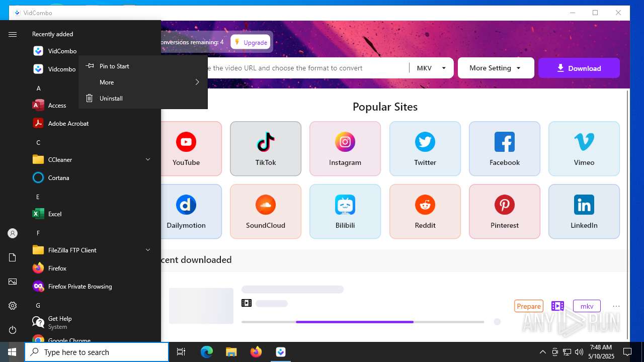Open Task View on the taskbar
644x362 pixels.
pyautogui.click(x=181, y=352)
